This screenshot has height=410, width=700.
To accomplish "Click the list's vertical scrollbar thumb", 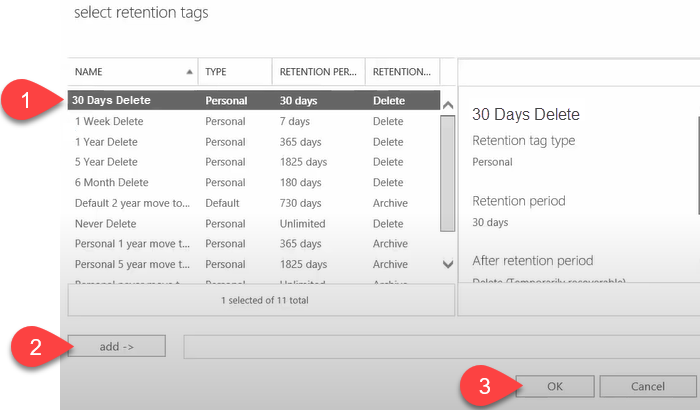I will 447,180.
